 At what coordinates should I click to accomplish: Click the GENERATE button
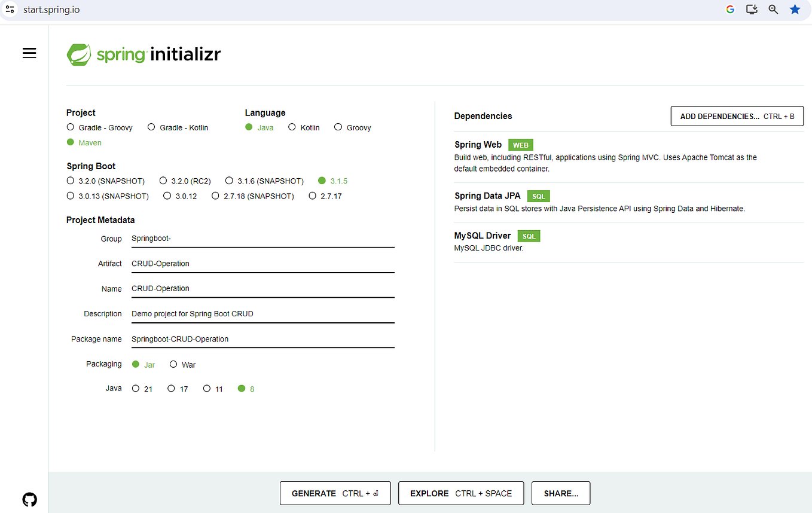pos(335,493)
